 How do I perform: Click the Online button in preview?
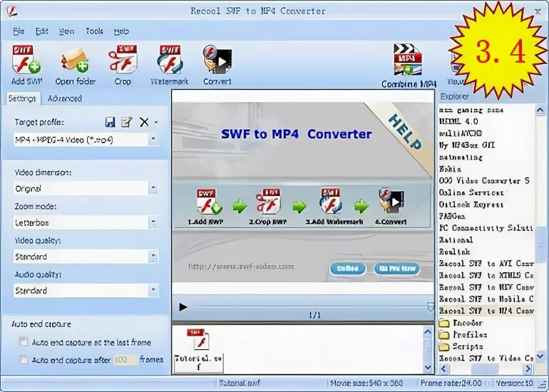point(348,269)
